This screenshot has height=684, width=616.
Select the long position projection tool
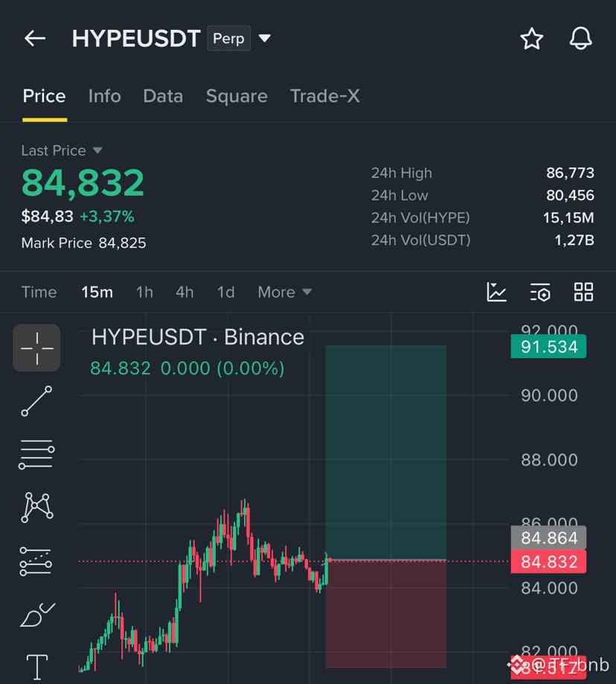(36, 561)
